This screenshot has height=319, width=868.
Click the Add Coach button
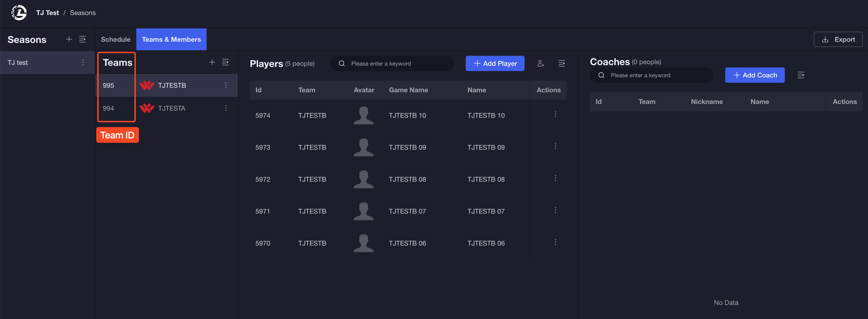755,75
